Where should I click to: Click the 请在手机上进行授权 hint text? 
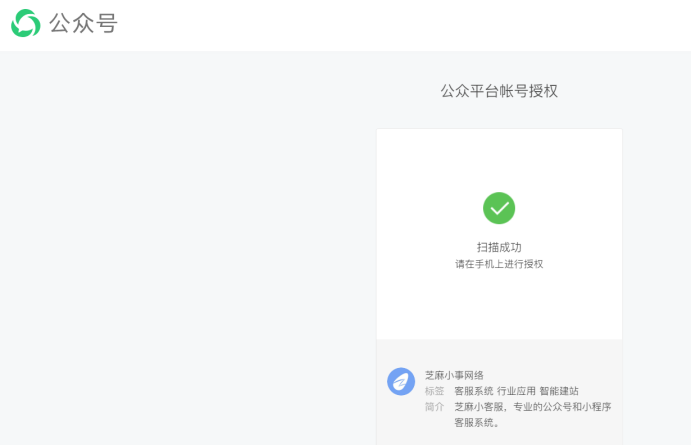(x=499, y=264)
